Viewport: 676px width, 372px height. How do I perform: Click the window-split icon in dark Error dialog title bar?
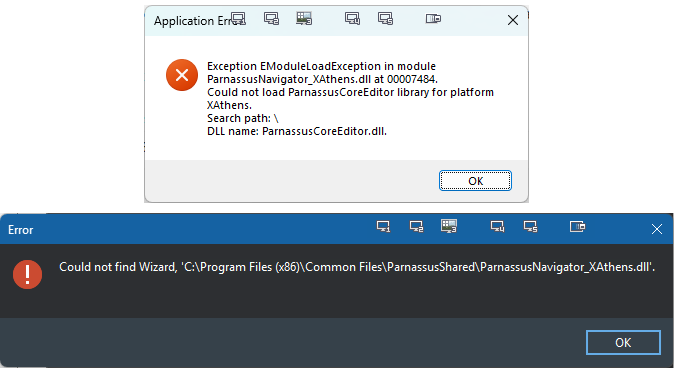coord(578,226)
